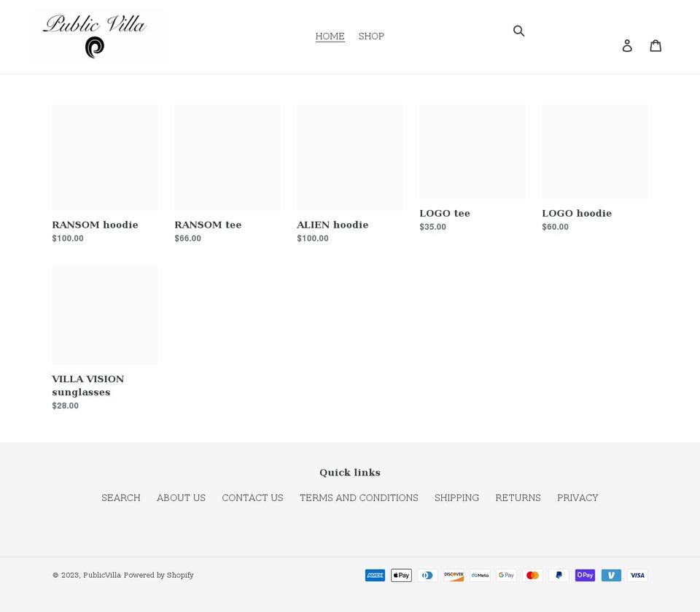Click the ALIEN hoodie title
The image size is (700, 612).
(332, 225)
